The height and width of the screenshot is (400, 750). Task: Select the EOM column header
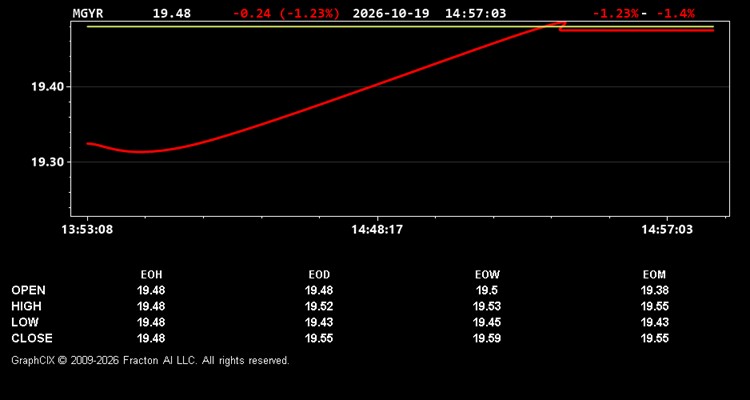[x=654, y=275]
